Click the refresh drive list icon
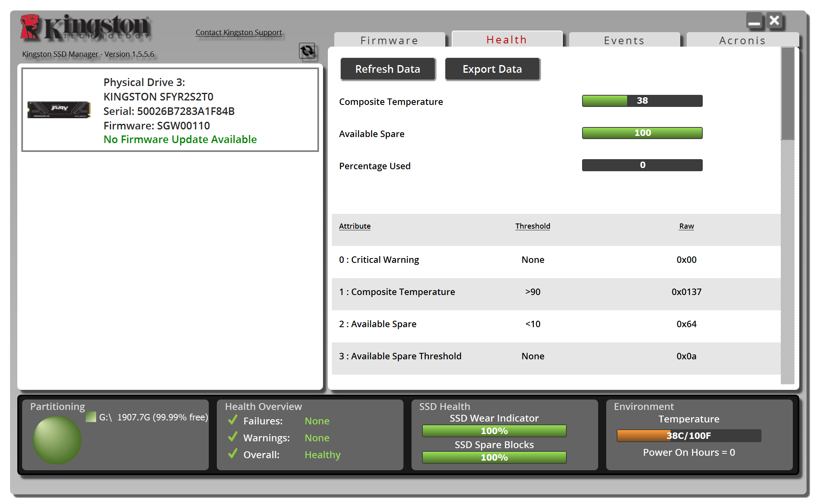 point(307,51)
